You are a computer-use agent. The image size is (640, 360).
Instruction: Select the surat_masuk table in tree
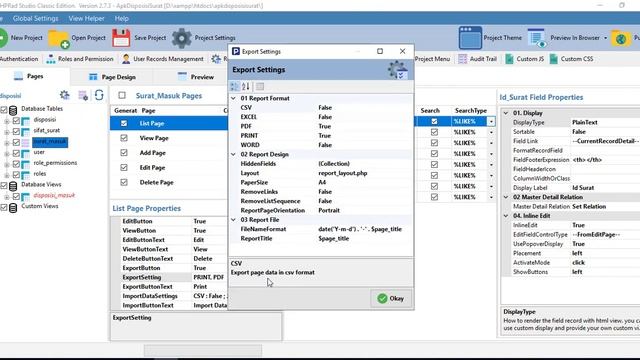tap(50, 142)
